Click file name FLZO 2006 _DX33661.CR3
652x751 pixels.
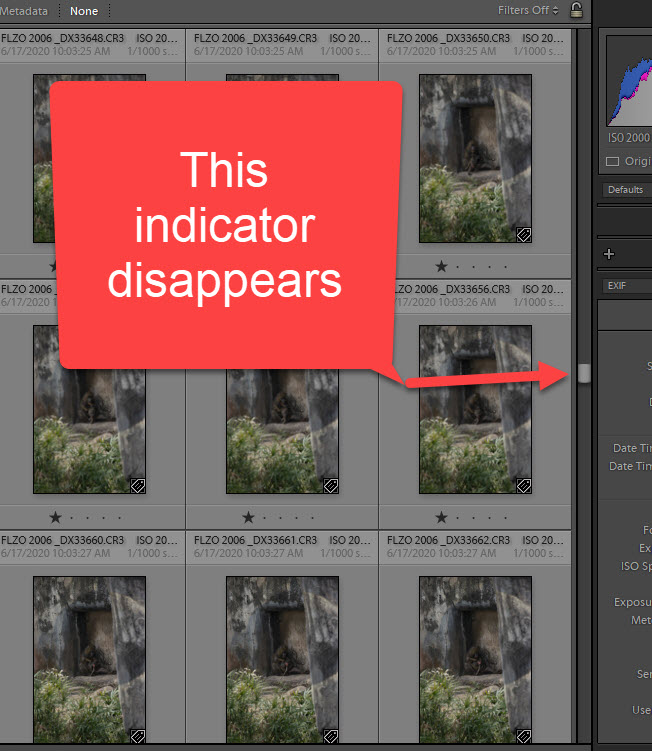point(255,540)
